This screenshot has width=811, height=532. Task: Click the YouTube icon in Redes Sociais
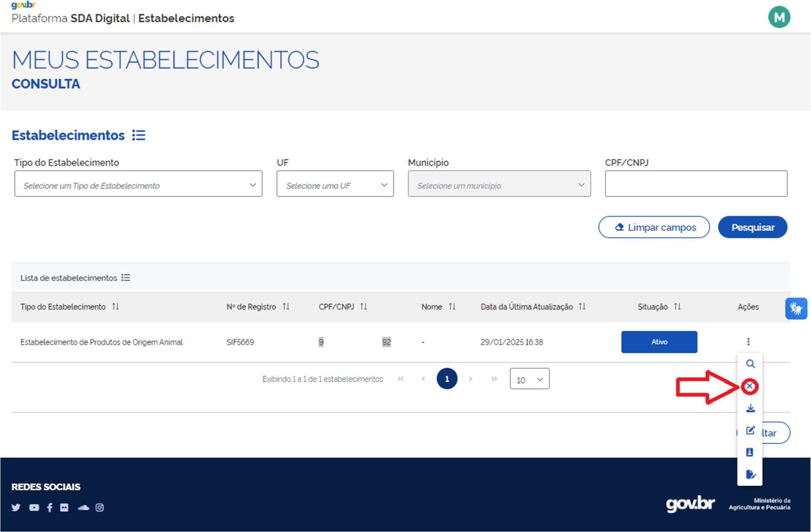[34, 508]
